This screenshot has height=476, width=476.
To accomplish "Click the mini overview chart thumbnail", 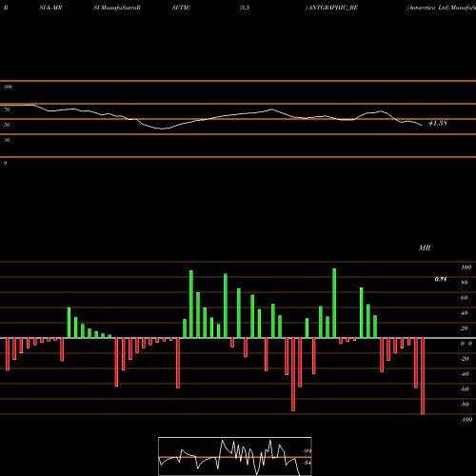I will 235,456.
